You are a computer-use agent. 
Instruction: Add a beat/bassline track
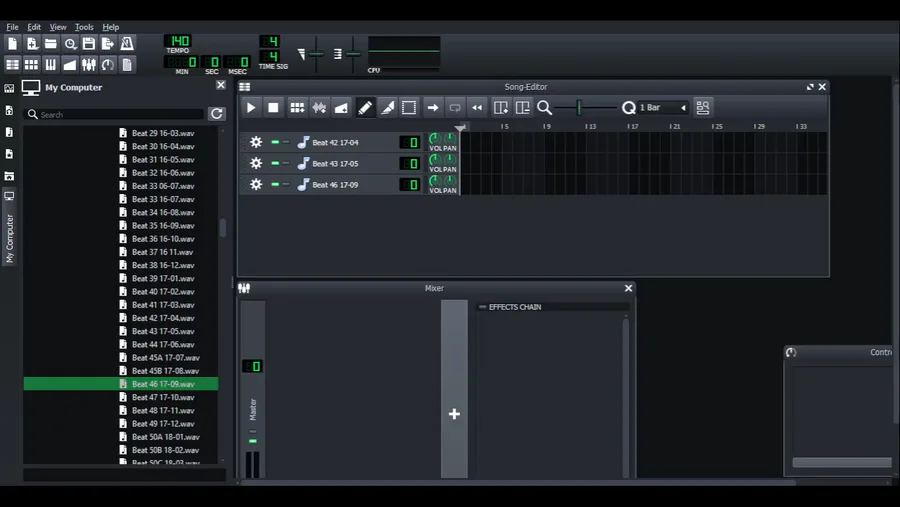[297, 107]
